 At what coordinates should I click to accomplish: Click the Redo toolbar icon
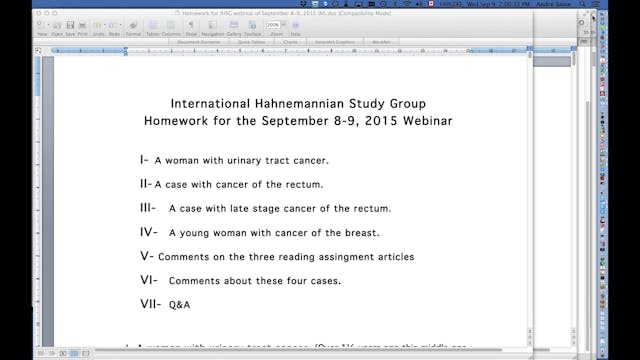pos(113,25)
